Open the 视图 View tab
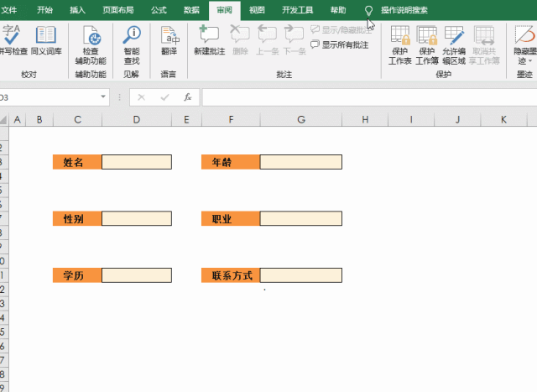 (x=258, y=10)
